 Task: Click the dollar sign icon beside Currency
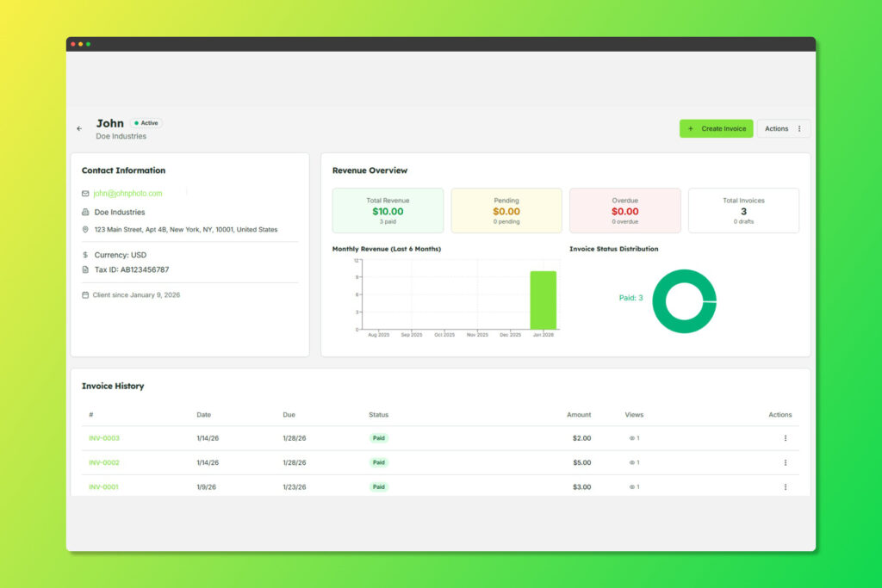[x=85, y=255]
